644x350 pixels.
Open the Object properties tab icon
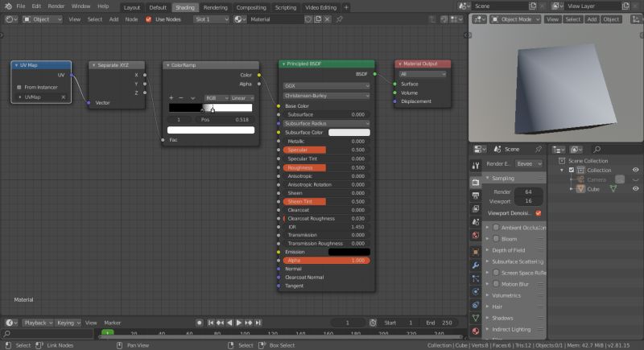pos(476,252)
